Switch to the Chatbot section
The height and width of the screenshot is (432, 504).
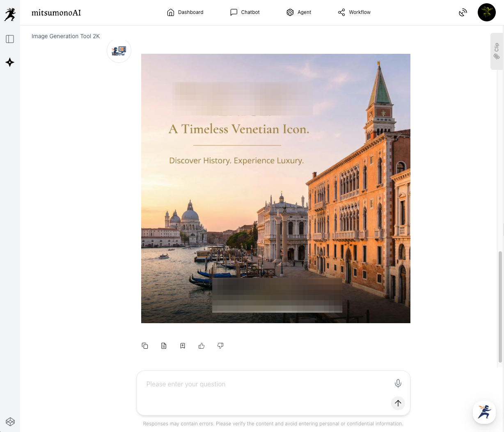245,12
